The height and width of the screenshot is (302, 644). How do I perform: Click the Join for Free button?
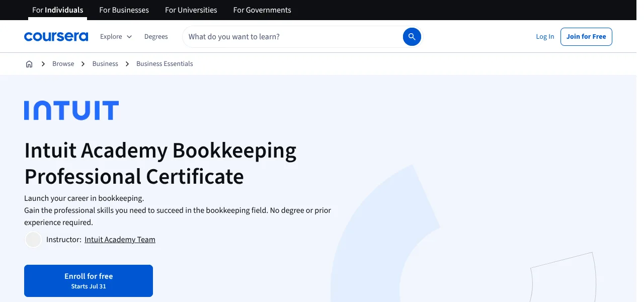point(586,37)
